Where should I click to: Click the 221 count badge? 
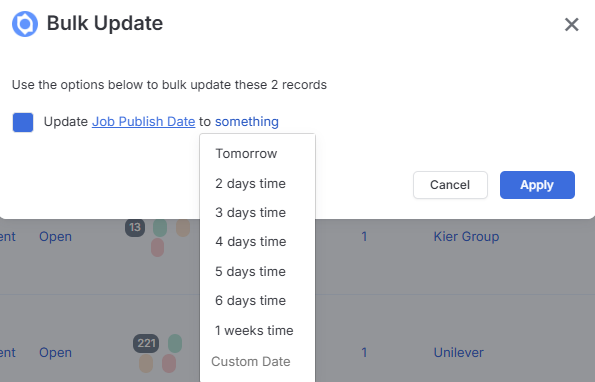[x=146, y=343]
